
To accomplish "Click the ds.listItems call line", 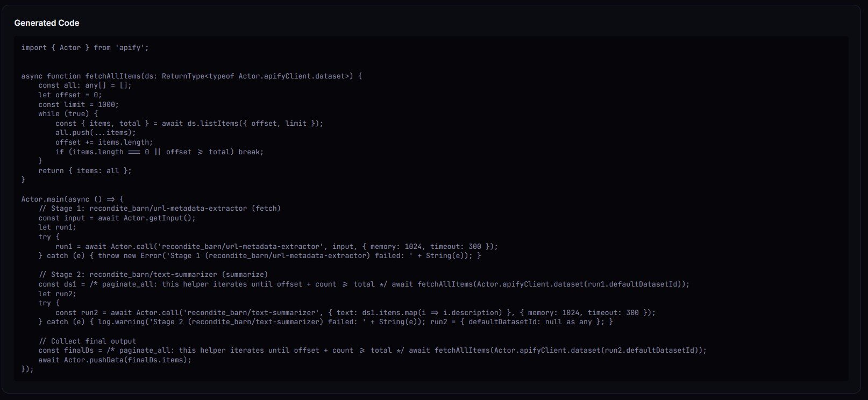I will 189,124.
